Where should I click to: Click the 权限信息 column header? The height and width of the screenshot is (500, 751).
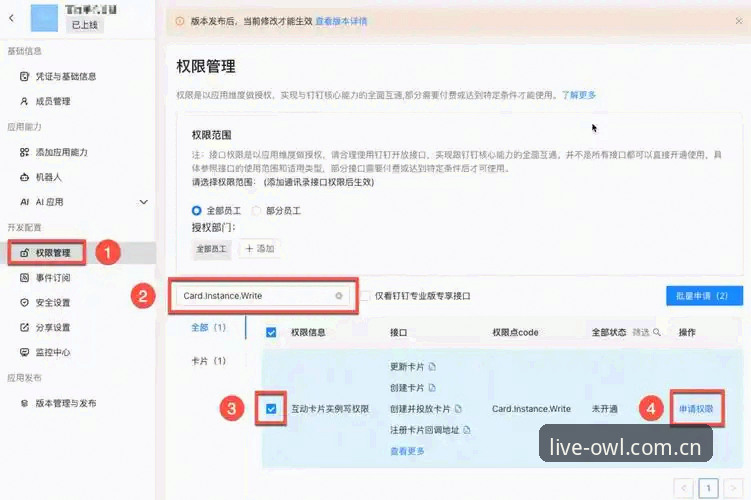coord(308,332)
